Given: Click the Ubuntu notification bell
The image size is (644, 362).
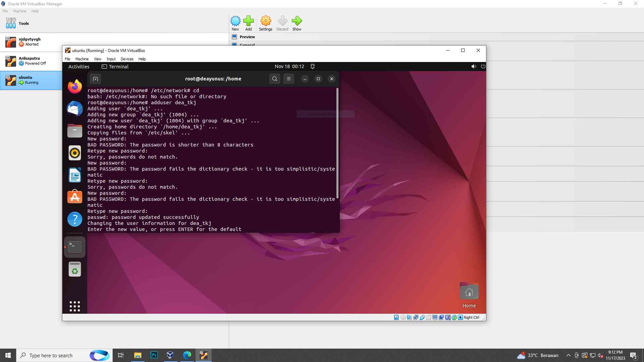Looking at the screenshot, I should tap(312, 66).
